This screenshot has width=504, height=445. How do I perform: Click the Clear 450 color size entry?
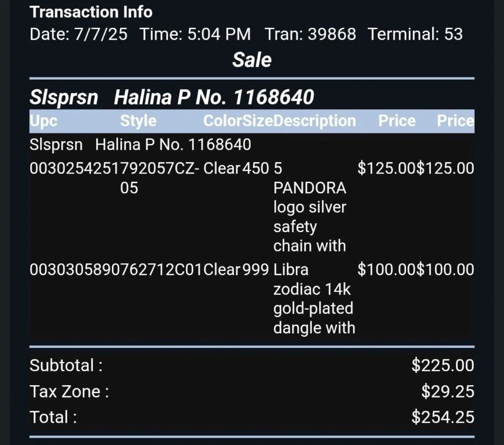point(236,168)
